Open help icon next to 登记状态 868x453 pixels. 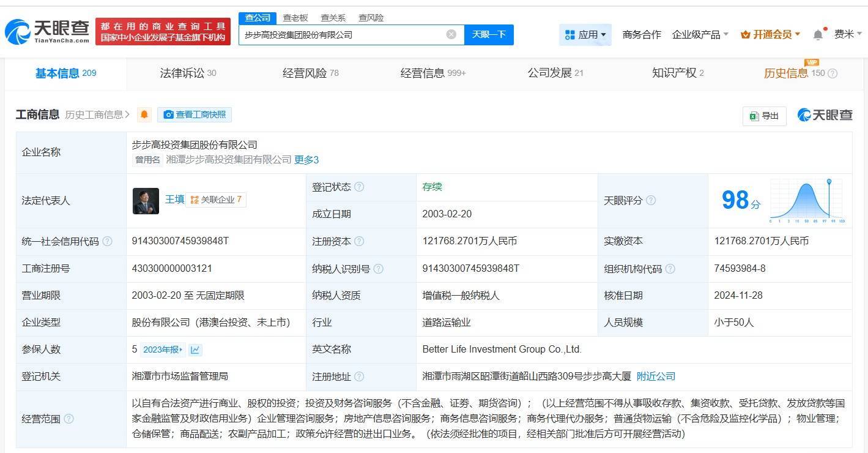click(x=359, y=187)
